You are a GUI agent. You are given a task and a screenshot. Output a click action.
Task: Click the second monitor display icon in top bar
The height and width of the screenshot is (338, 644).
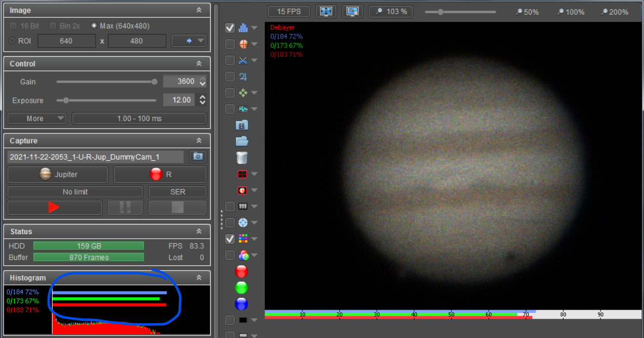click(353, 11)
